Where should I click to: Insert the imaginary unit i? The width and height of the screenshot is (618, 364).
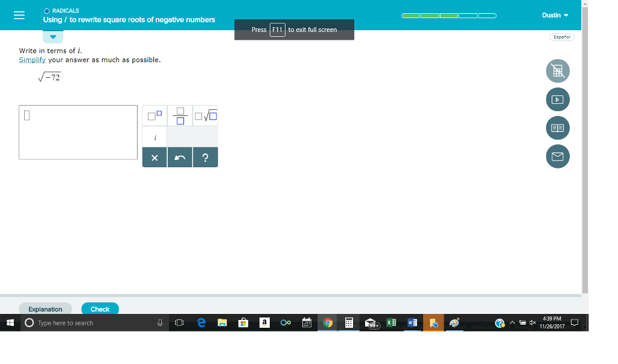coord(154,137)
